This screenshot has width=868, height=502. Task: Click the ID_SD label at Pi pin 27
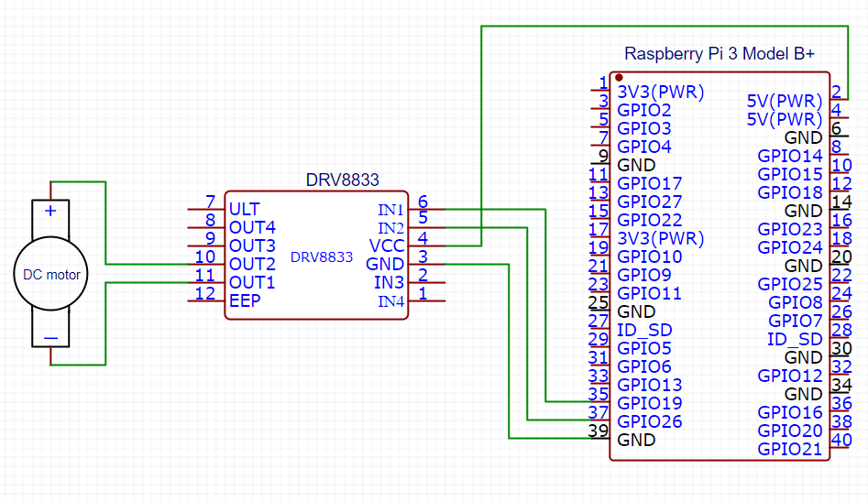pyautogui.click(x=644, y=331)
